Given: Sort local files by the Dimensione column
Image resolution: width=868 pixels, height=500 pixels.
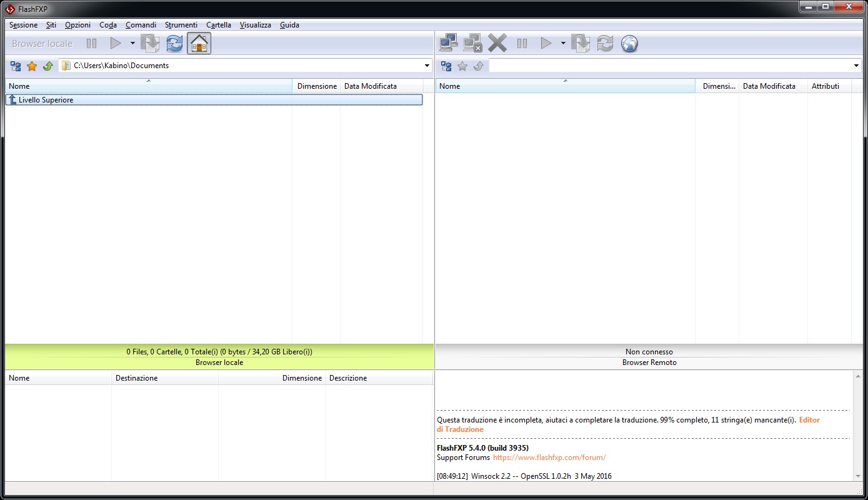Looking at the screenshot, I should click(x=317, y=86).
